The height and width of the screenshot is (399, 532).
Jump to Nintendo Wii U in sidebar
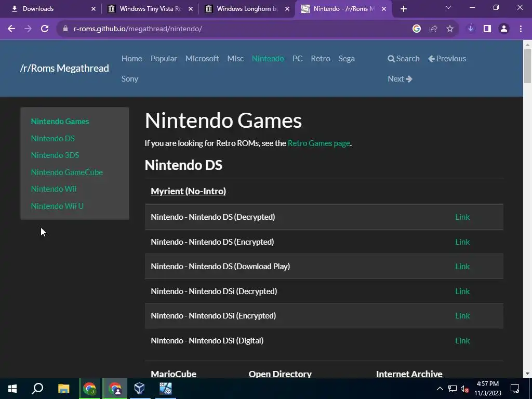coord(57,206)
